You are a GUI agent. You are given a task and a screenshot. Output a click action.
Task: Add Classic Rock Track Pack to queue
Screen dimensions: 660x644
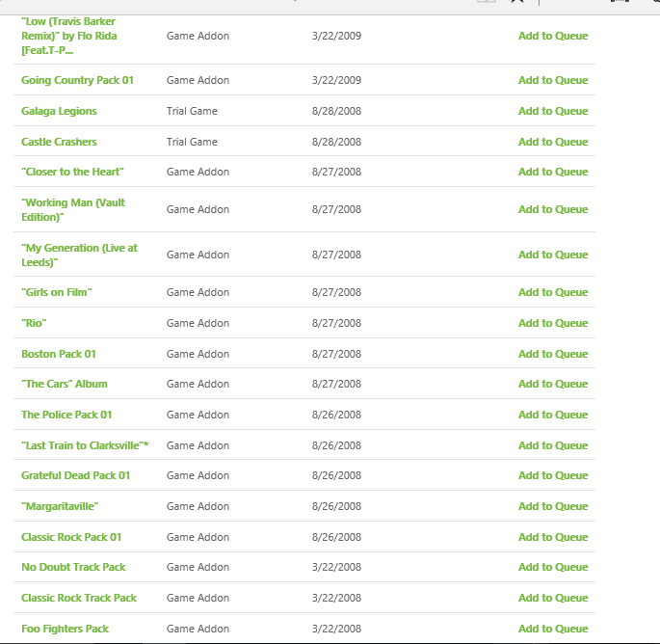pos(553,598)
